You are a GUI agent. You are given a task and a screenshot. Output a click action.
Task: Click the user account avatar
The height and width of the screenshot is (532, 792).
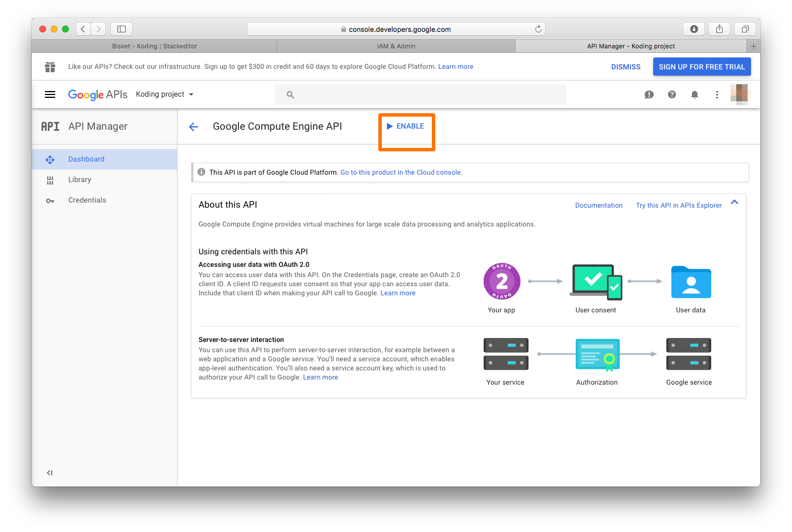click(x=740, y=94)
